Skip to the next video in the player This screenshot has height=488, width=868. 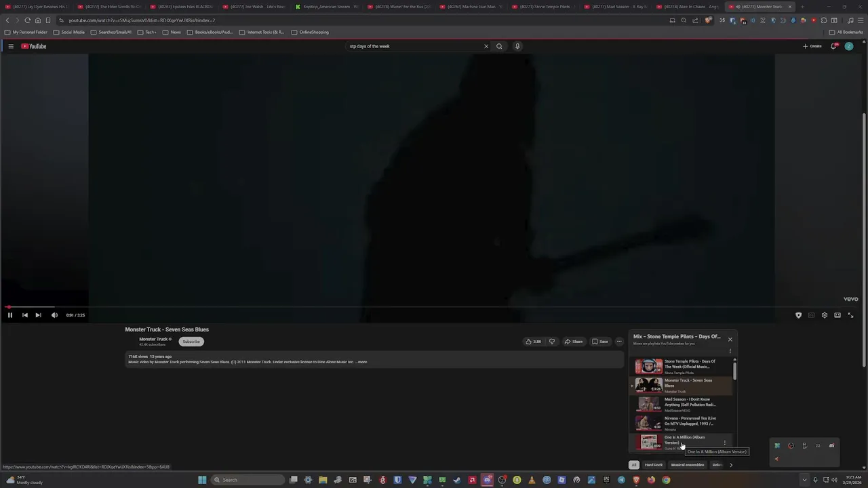pos(38,315)
